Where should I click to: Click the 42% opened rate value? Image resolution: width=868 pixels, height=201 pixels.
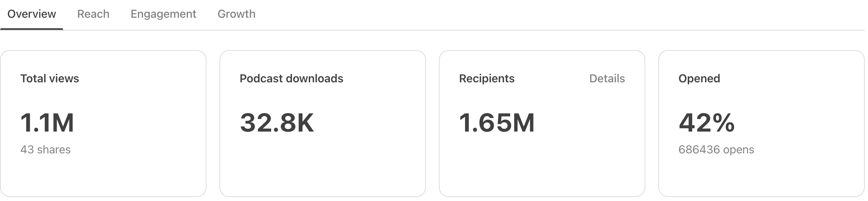pos(707,123)
